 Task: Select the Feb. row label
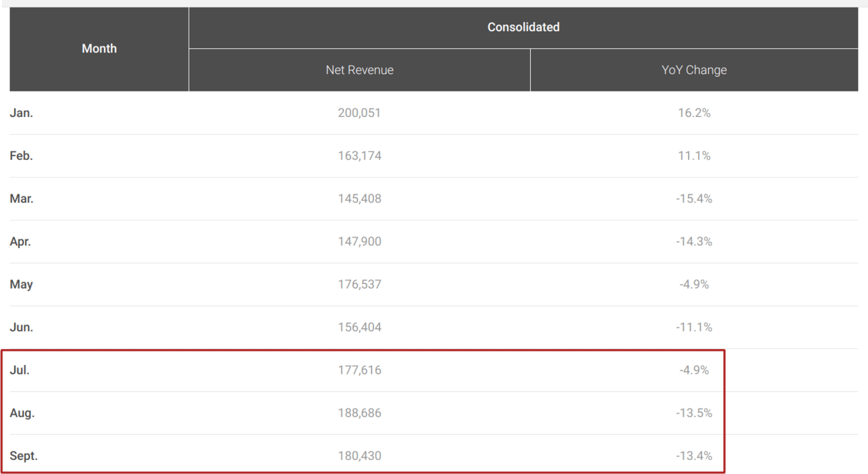coord(21,156)
